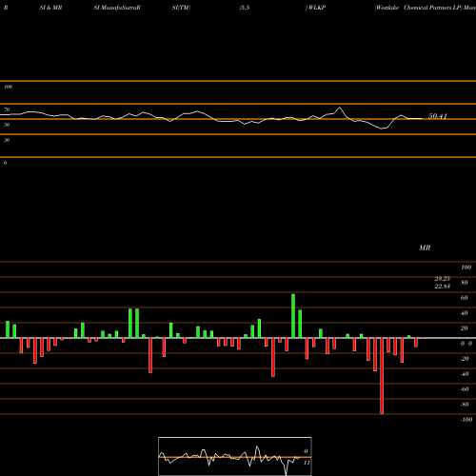The height and width of the screenshot is (476, 476).
Task: Click the MR axis label 80
Action: point(464,283)
